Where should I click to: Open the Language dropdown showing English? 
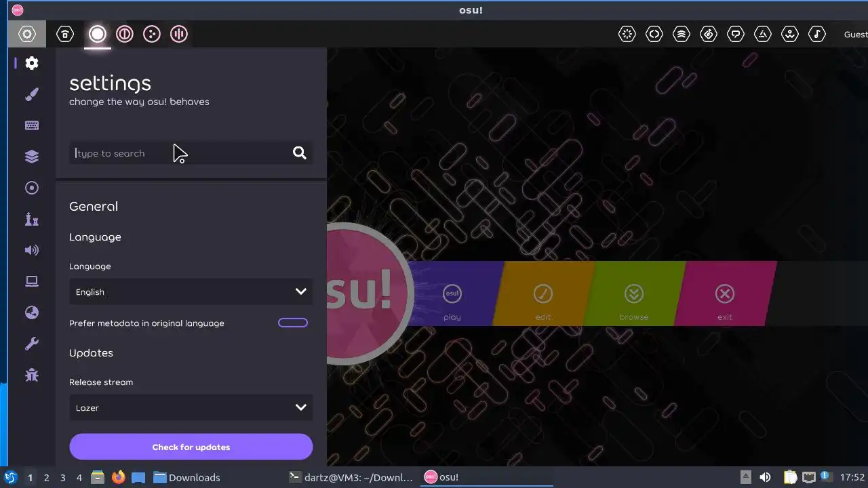coord(191,291)
